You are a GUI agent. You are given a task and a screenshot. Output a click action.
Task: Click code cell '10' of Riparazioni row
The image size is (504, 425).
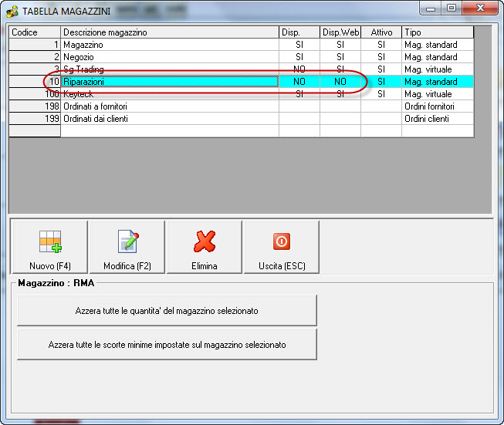tap(35, 82)
